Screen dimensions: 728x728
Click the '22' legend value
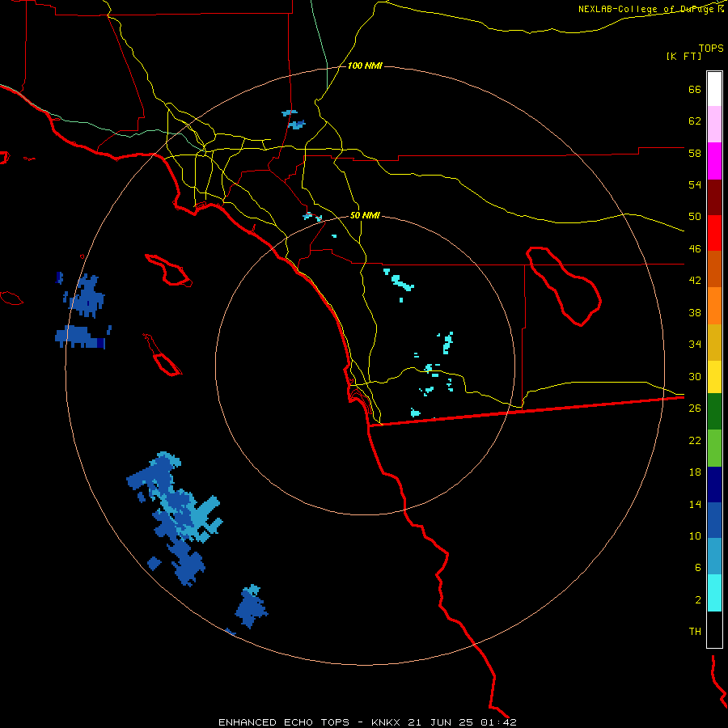coord(695,440)
